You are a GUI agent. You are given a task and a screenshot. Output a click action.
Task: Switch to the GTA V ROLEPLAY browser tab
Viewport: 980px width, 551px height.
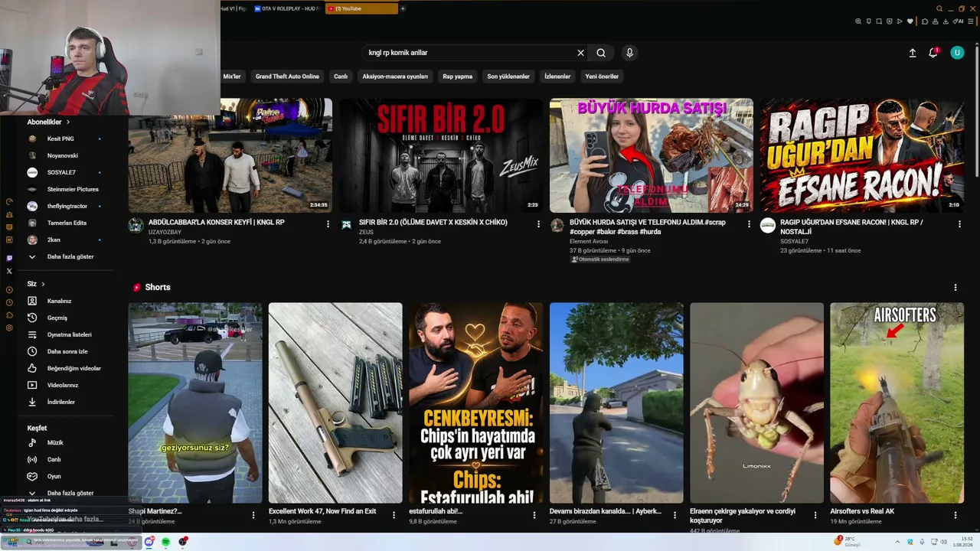(287, 8)
